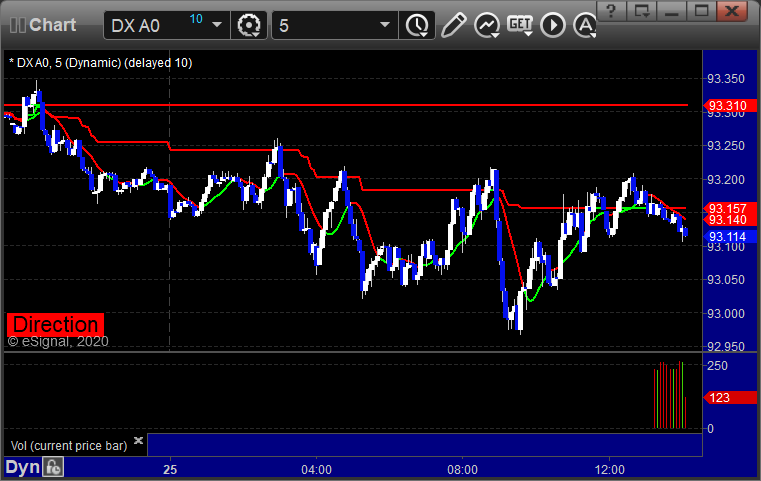Open the time template clock icon
This screenshot has height=481, width=761.
click(x=417, y=25)
